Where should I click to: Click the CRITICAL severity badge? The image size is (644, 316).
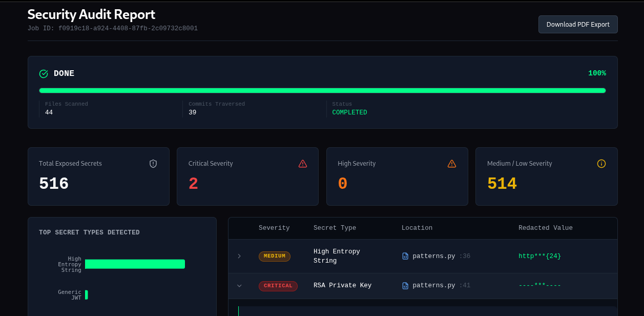[278, 286]
